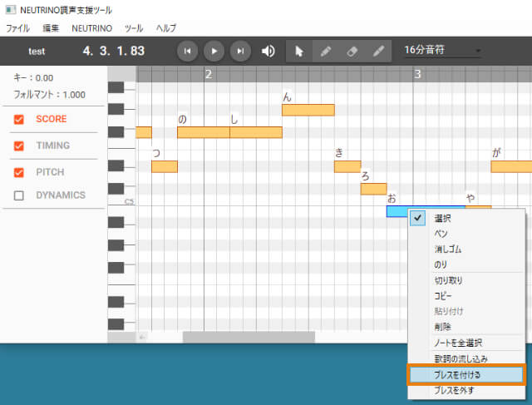The height and width of the screenshot is (405, 532).
Task: Choose the pen tool in toolbar
Action: point(325,52)
